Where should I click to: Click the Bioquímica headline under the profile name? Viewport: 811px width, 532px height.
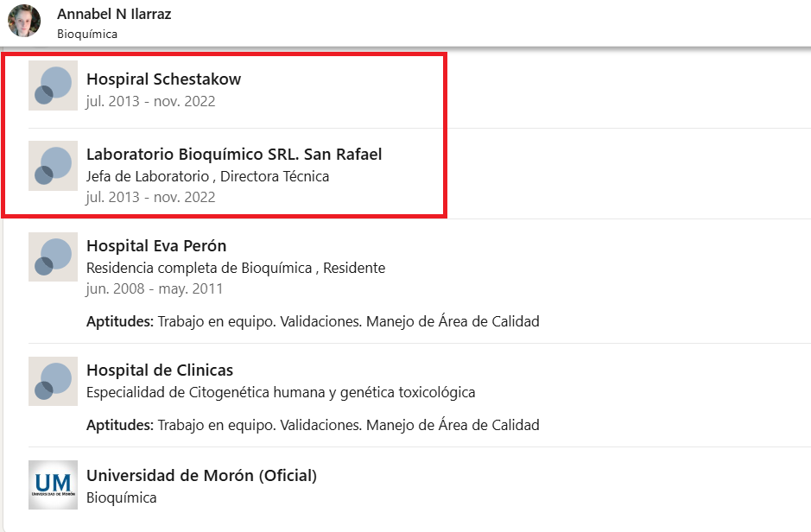pyautogui.click(x=87, y=35)
